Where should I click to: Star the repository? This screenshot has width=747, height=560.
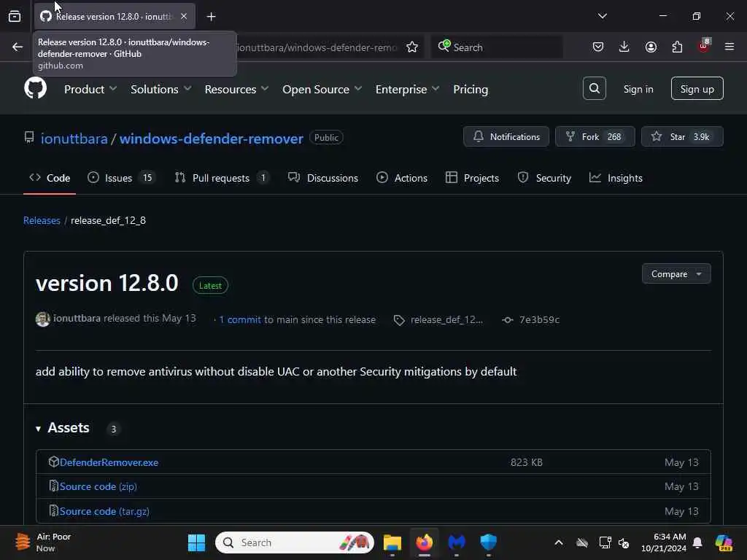[x=682, y=136]
